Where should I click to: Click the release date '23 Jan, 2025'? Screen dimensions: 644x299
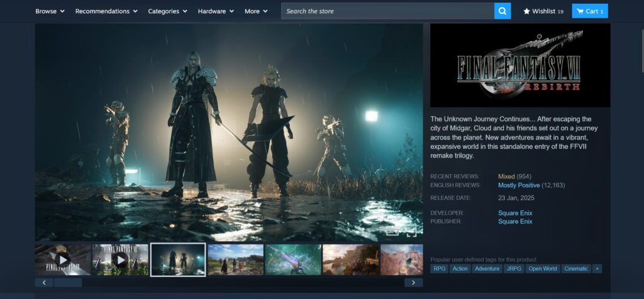tap(516, 198)
